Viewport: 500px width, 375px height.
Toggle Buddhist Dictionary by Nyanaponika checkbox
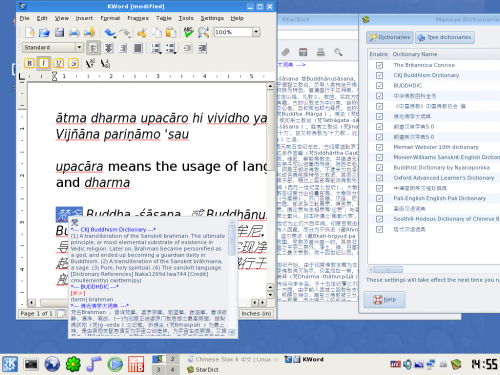point(379,168)
